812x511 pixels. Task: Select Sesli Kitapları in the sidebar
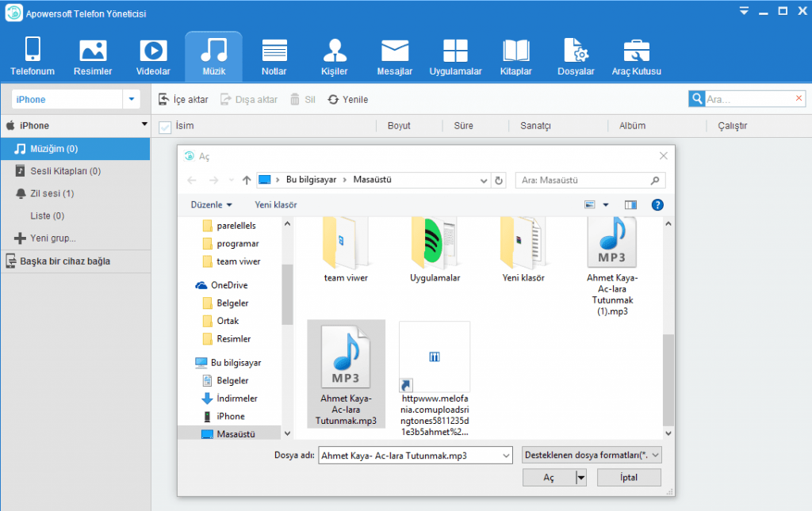(65, 171)
